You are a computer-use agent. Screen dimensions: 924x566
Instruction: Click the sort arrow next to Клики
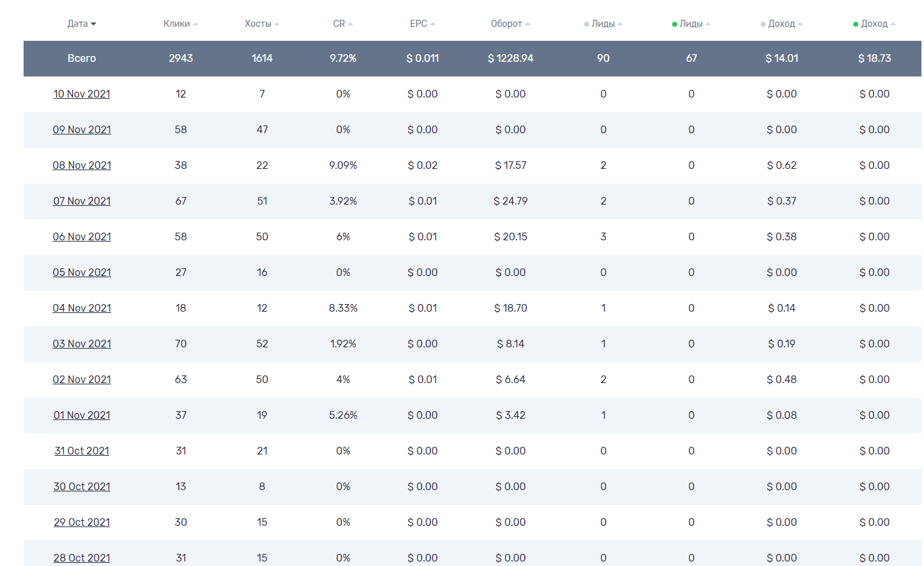196,24
